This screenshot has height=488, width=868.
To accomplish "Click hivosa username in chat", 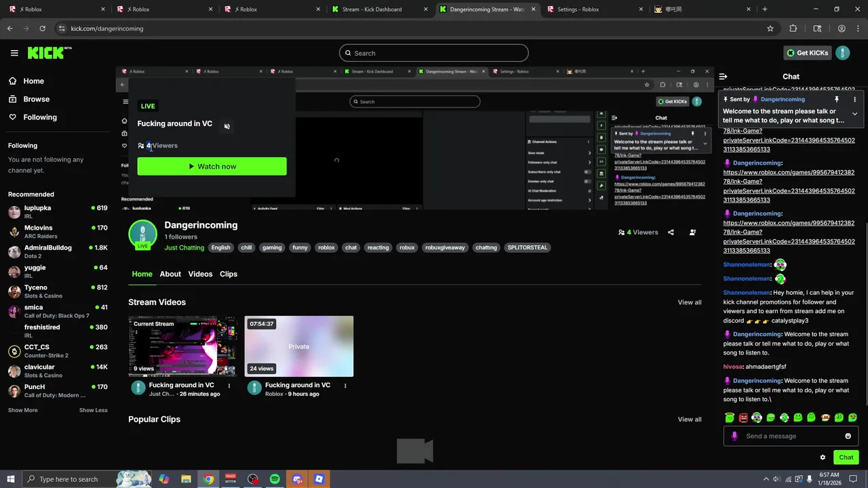I will 734,367.
